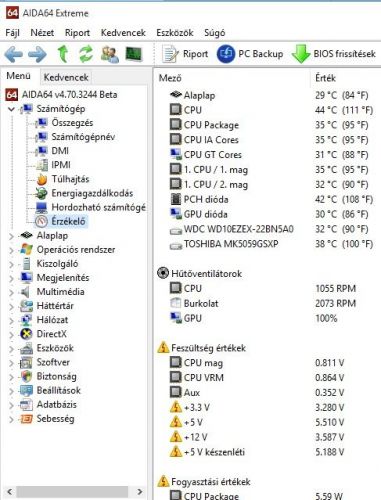Click the WDC WD10EZEX drive icon
This screenshot has width=381, height=500.
[x=175, y=230]
